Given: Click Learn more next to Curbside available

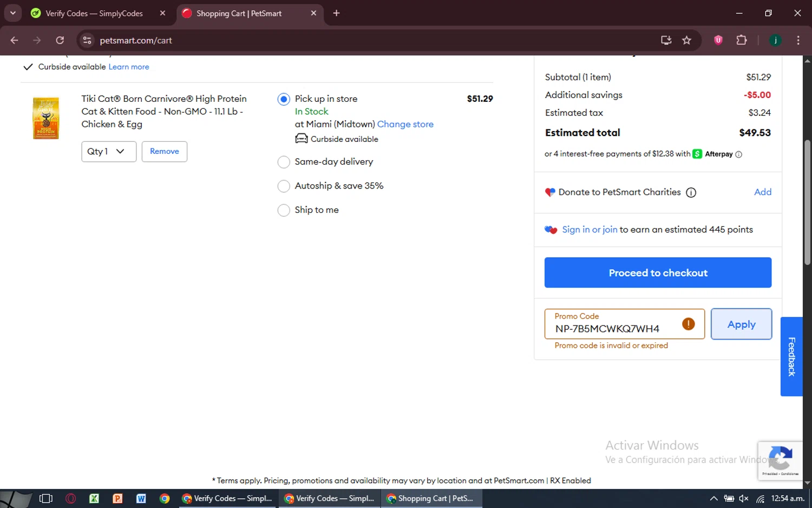Looking at the screenshot, I should pos(129,67).
